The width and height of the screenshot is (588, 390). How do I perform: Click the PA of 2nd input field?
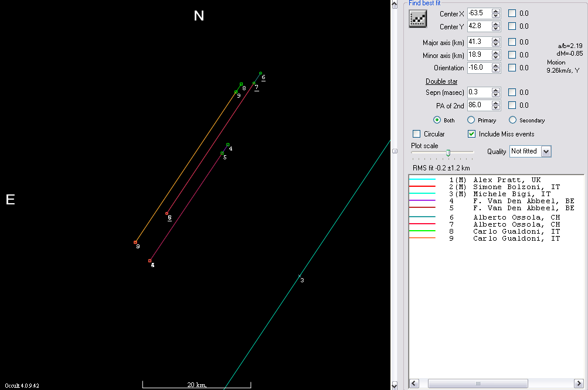tap(480, 105)
